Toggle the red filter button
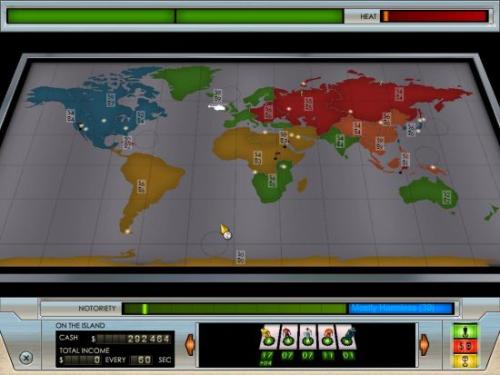The width and height of the screenshot is (500, 375). [465, 347]
